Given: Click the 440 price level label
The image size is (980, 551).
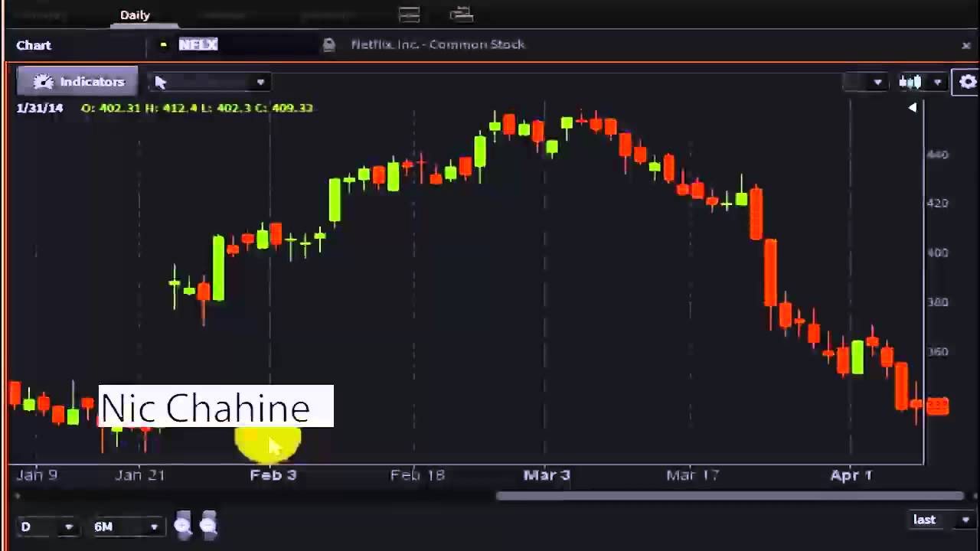Looking at the screenshot, I should coord(937,155).
